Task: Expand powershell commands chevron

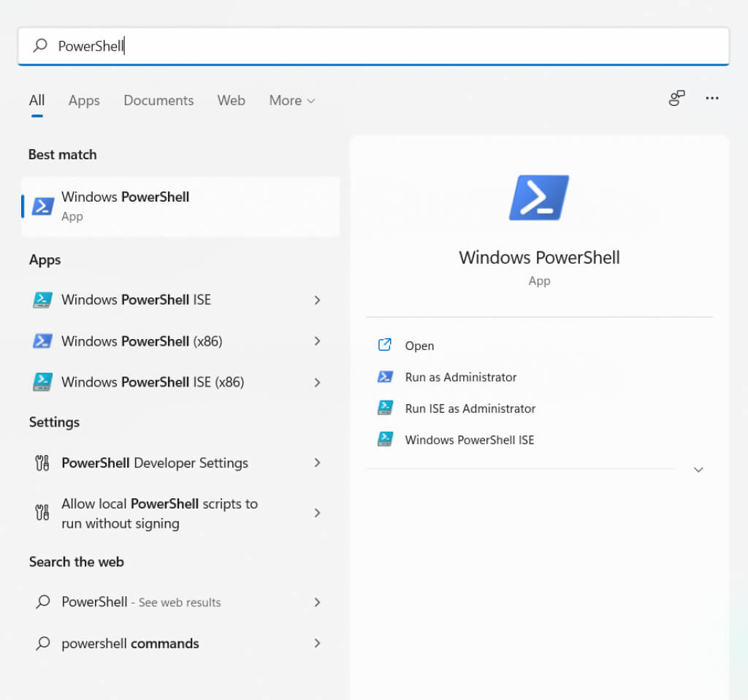Action: click(x=317, y=643)
